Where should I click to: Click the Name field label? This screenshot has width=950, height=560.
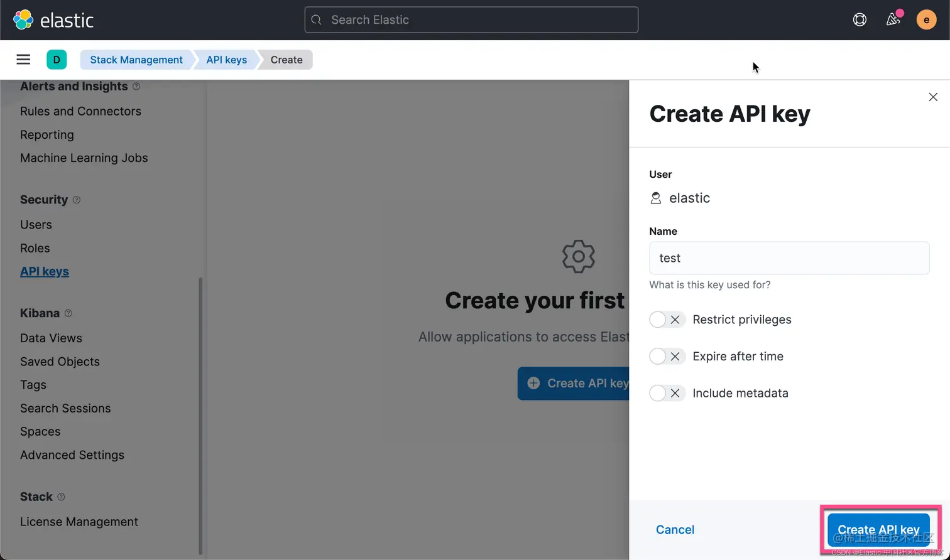[663, 232]
